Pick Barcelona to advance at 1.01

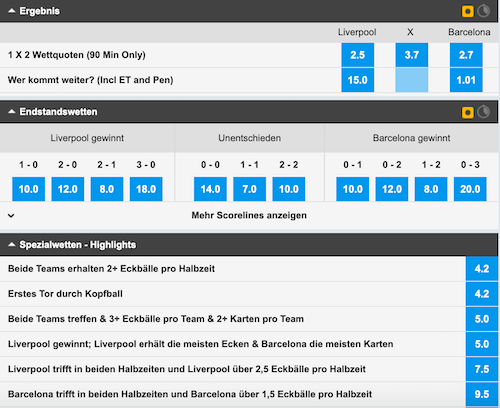(x=466, y=80)
